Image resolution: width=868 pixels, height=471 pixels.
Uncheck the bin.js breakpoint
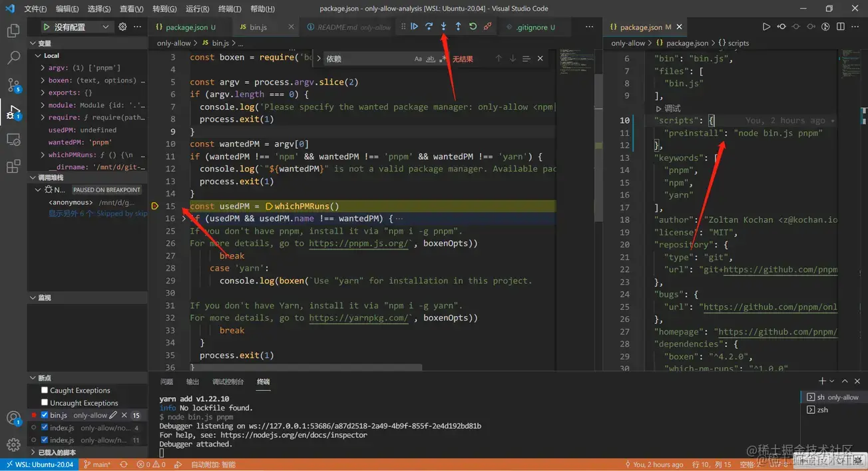click(45, 415)
